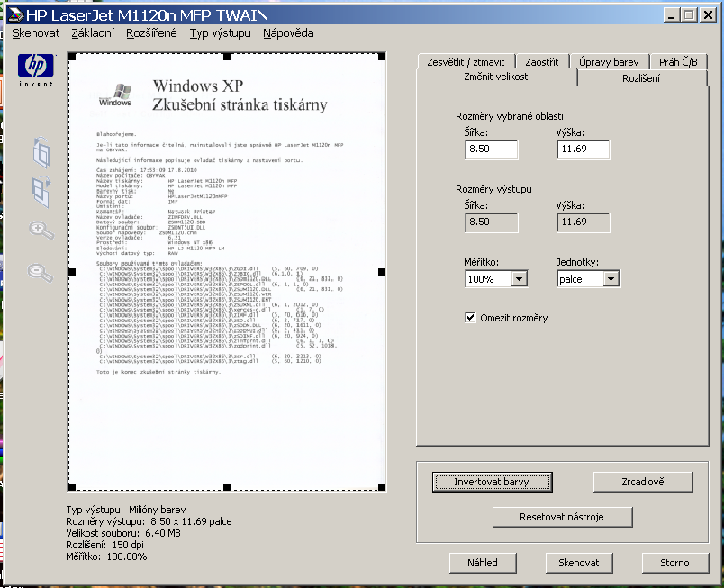
Task: Click the output Výška field showing 11.69
Action: [x=584, y=222]
